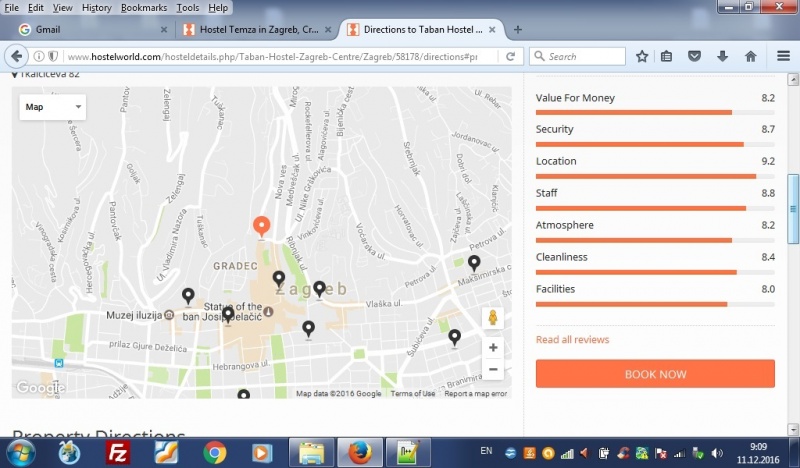Screen dimensions: 800x468
Task: Reload the current page
Action: click(x=512, y=56)
